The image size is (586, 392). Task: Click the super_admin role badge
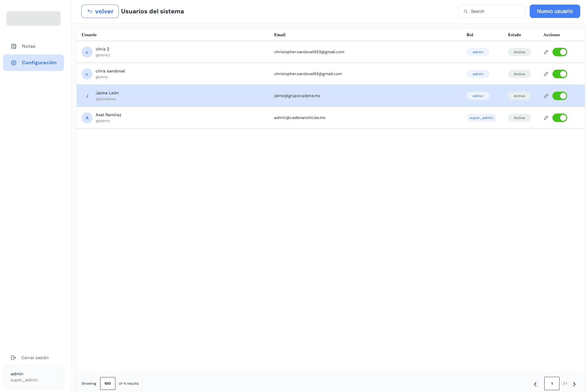point(481,118)
